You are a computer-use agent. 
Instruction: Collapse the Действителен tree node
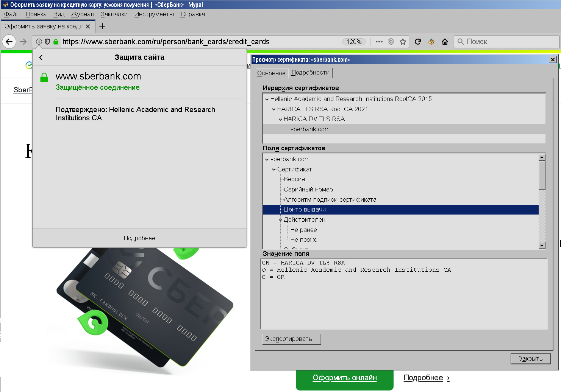280,220
